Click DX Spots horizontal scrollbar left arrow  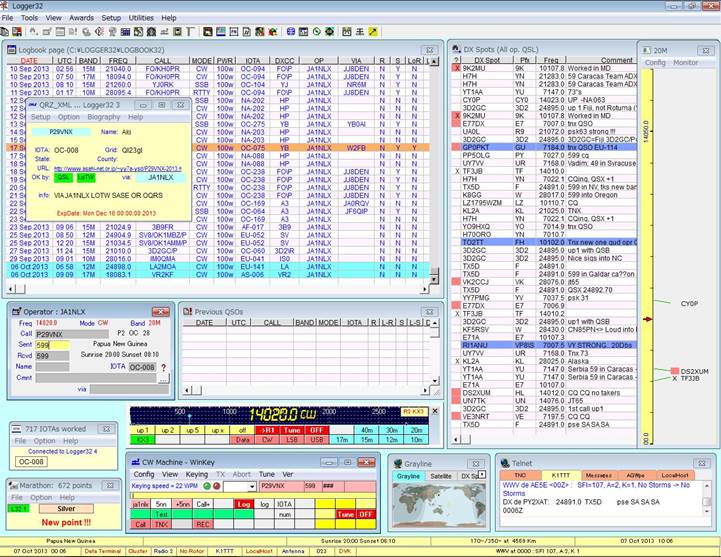tap(456, 439)
